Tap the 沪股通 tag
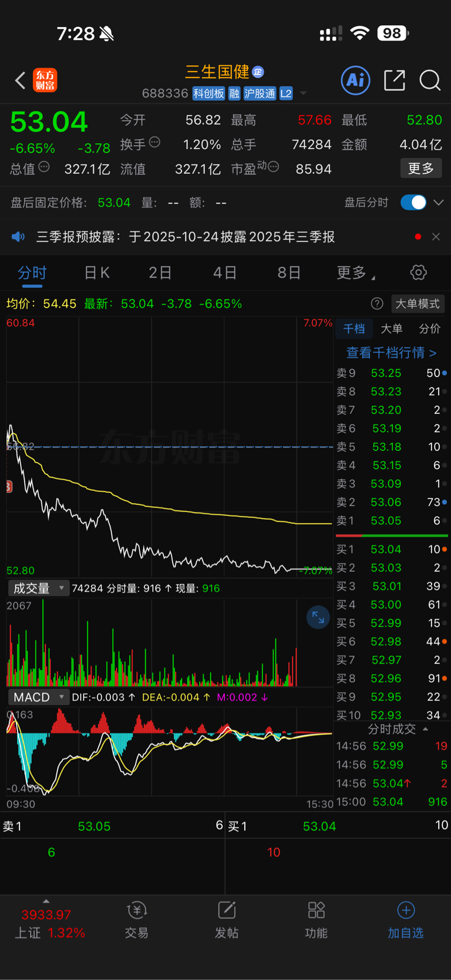Viewport: 451px width, 980px height. [x=260, y=93]
